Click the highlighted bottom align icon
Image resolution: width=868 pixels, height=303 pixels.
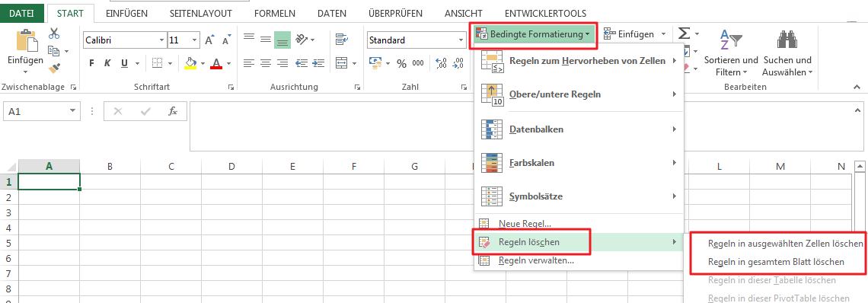282,40
